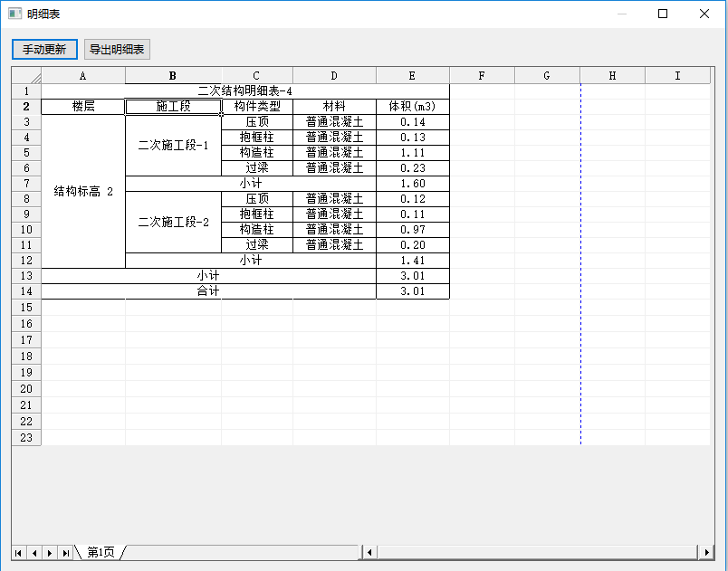Click the 施工段 header cell
Viewport: 728px width, 571px height.
[x=173, y=107]
